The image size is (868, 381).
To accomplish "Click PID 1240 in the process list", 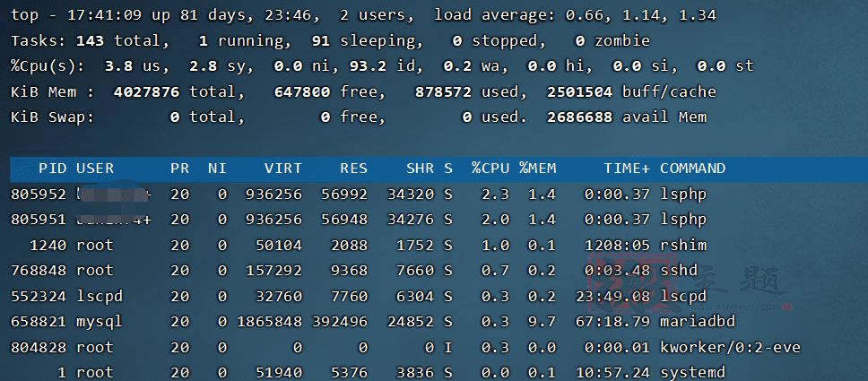I will pyautogui.click(x=48, y=246).
